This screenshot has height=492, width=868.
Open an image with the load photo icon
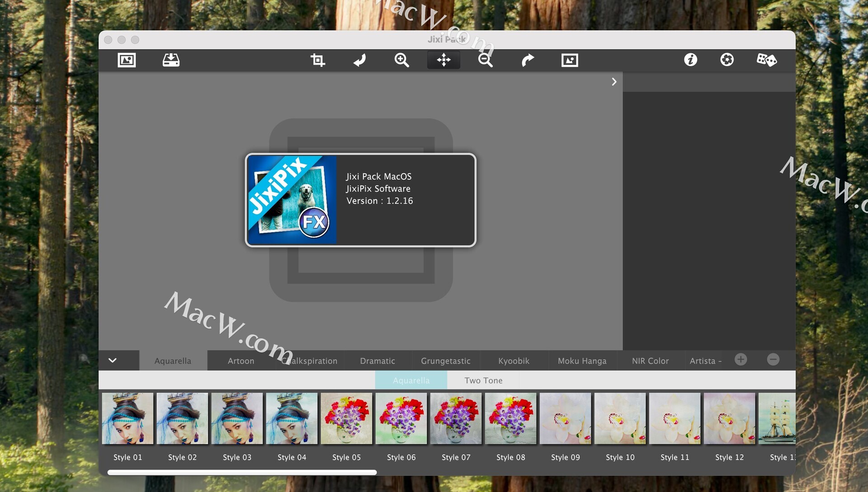click(127, 60)
